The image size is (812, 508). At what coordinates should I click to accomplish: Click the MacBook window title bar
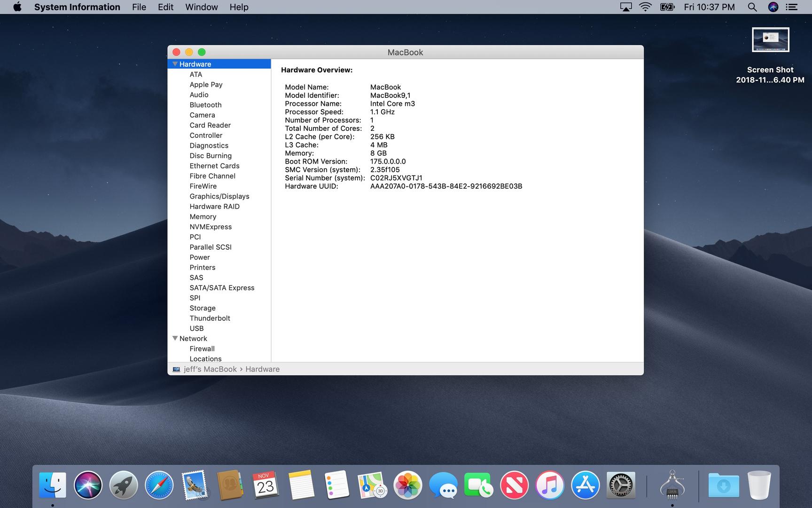406,52
